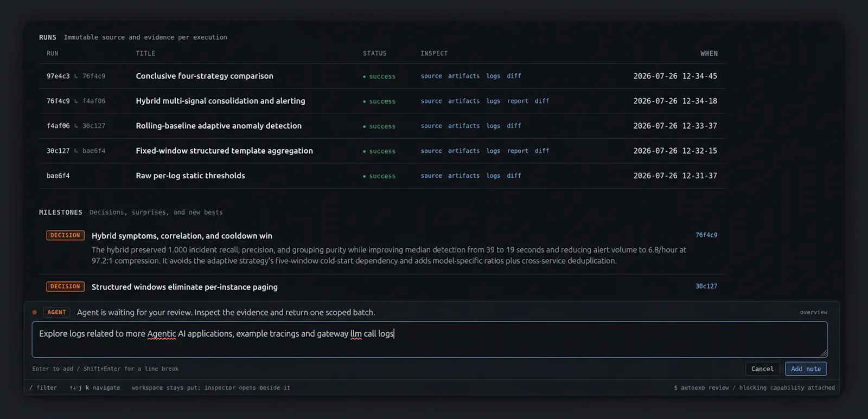Select Conclusive four-strategy comparison run title
Screen dimensions: 868x419
[205, 76]
